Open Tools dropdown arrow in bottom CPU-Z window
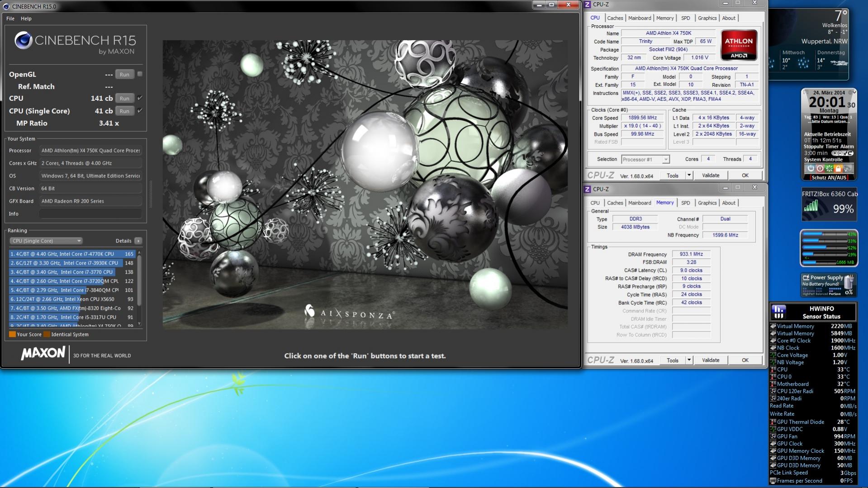 pos(689,360)
